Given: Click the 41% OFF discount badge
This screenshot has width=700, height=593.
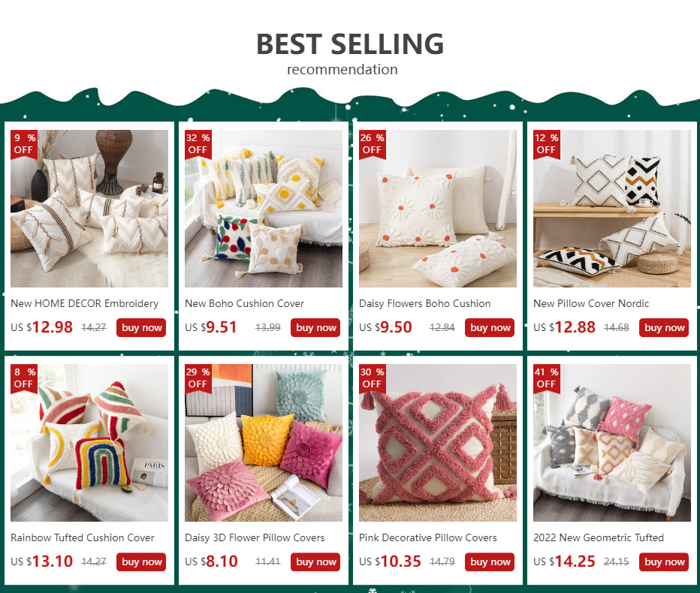Looking at the screenshot, I should tap(547, 379).
